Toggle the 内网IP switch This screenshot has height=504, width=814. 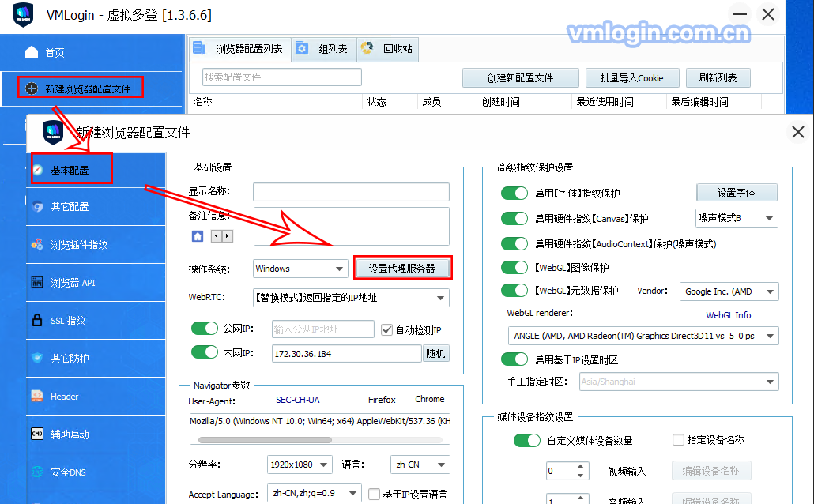[x=205, y=352]
